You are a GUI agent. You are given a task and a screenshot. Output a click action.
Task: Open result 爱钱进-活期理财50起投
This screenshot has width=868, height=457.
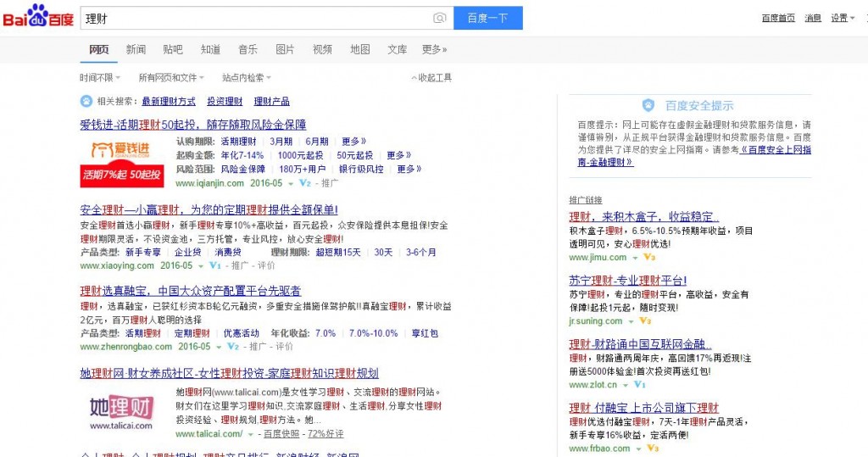click(x=193, y=125)
